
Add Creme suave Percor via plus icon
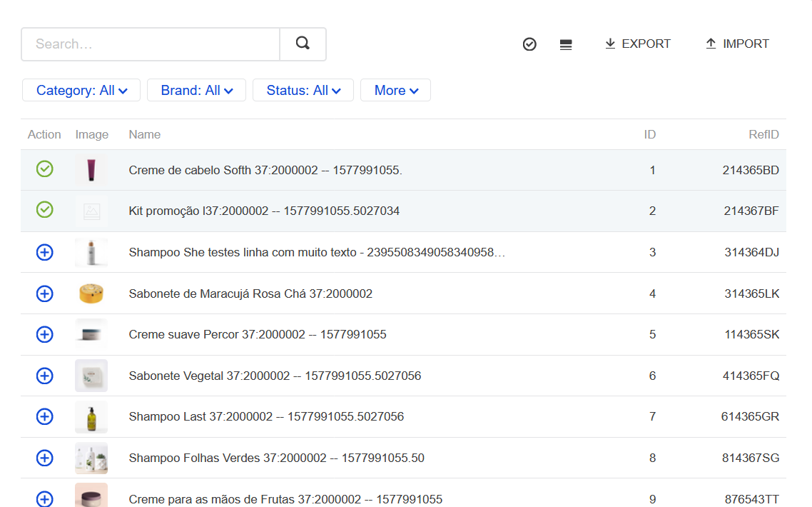click(x=44, y=333)
